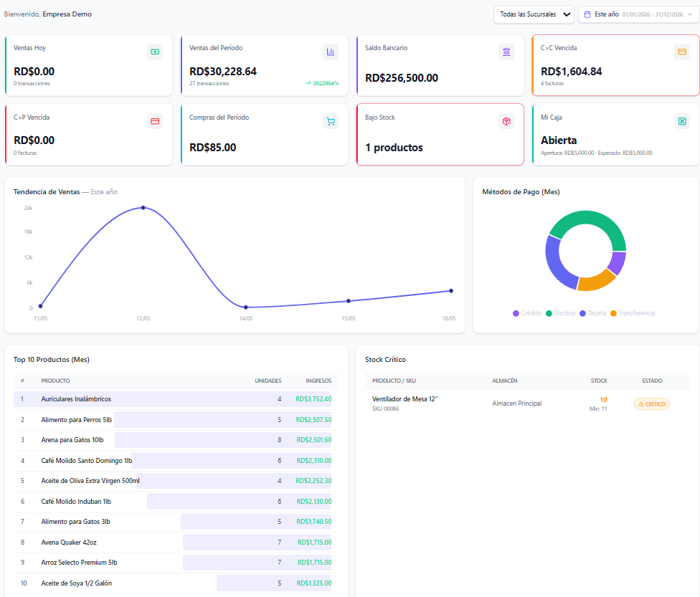This screenshot has height=597, width=700.
Task: Click the 11/05 data point on sales chart
Action: [41, 306]
